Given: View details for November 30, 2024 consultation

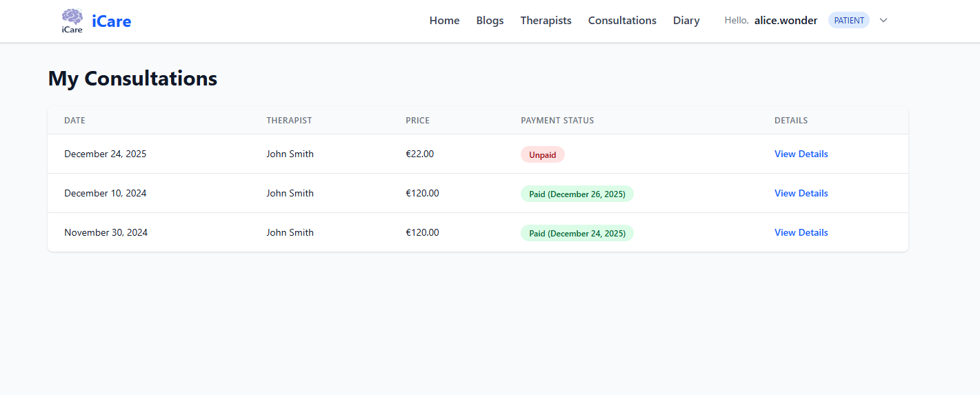Looking at the screenshot, I should pyautogui.click(x=801, y=232).
